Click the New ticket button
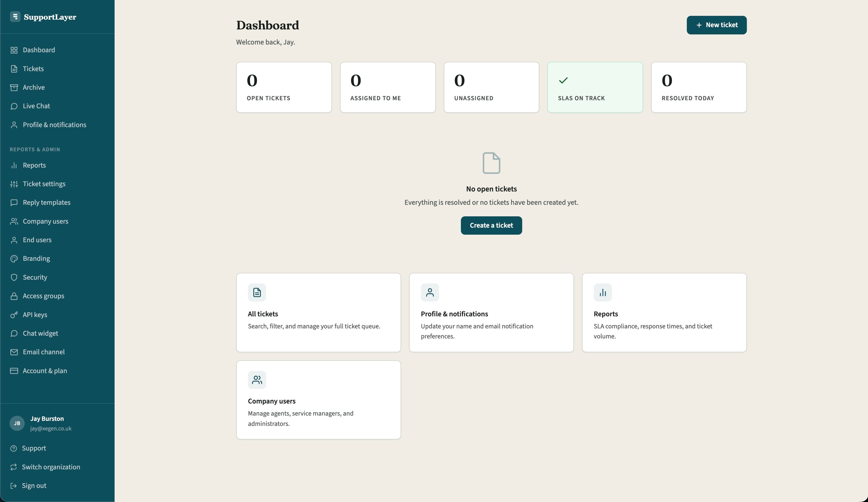Viewport: 868px width, 502px height. (x=716, y=25)
